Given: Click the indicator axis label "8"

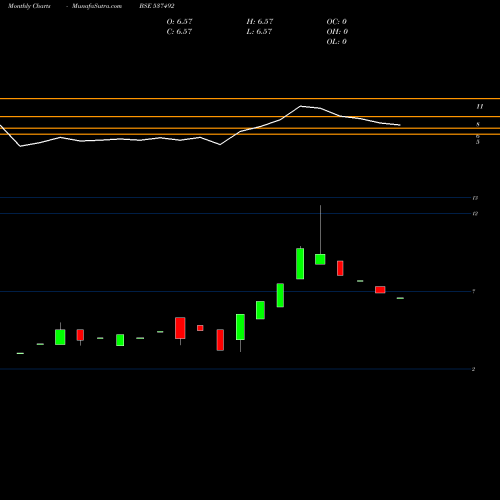Looking at the screenshot, I should [x=478, y=124].
